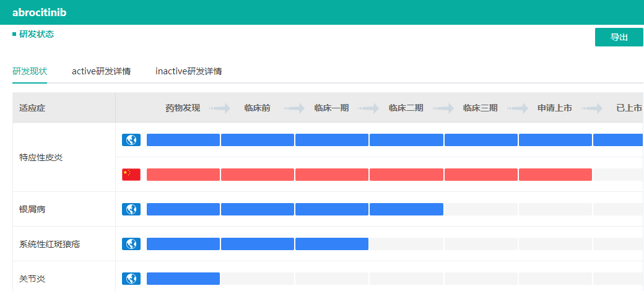Click the 特应性皮炎 indication label
This screenshot has height=291, width=644.
click(x=41, y=157)
